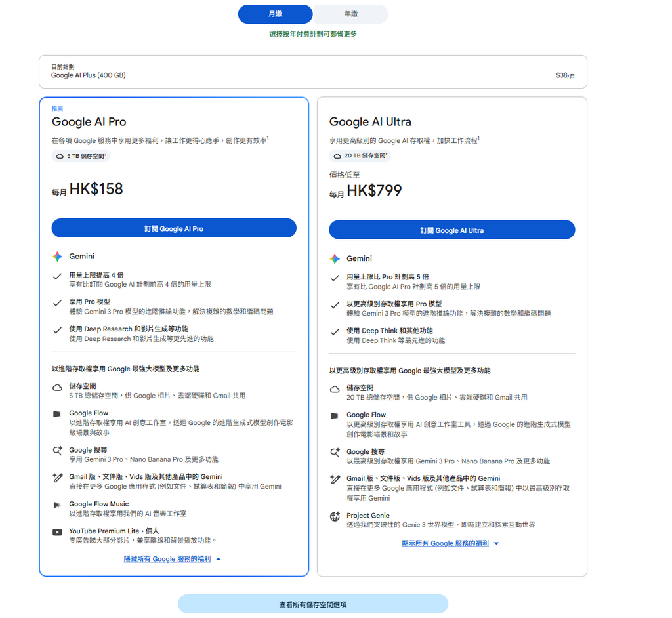Image resolution: width=672 pixels, height=618 pixels.
Task: Collapse 隱藏所有 Google 服務的福利 link in Pro card
Action: [x=167, y=559]
